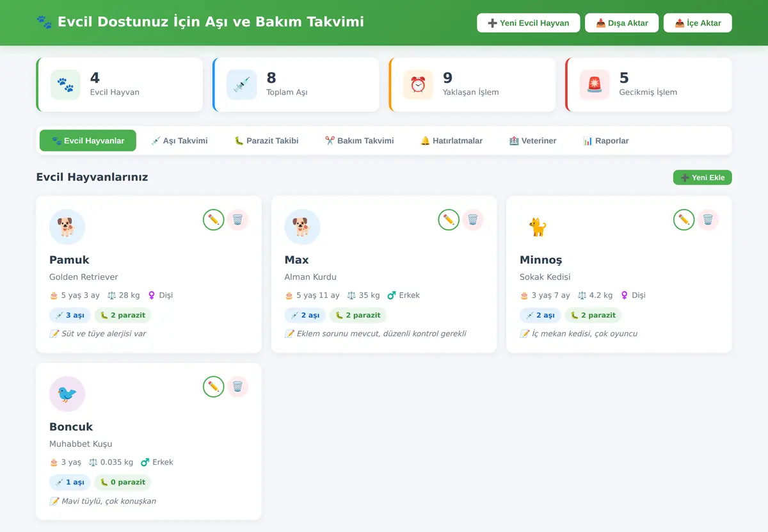768x532 pixels.
Task: Click Boncuk's "1 aşı" badge
Action: 70,483
